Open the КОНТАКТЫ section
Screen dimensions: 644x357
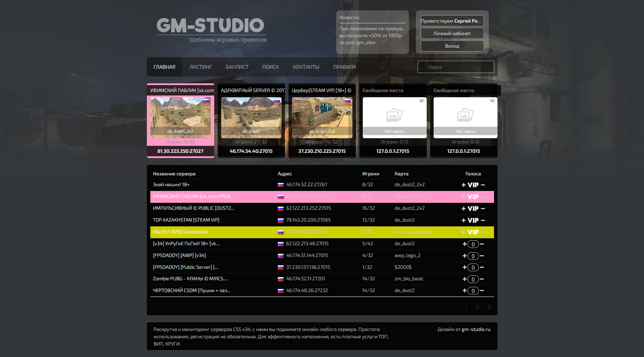point(306,67)
